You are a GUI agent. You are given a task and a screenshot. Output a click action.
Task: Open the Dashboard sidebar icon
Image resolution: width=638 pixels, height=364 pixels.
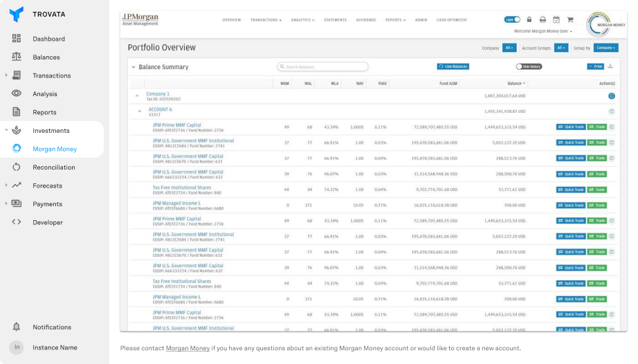click(17, 39)
